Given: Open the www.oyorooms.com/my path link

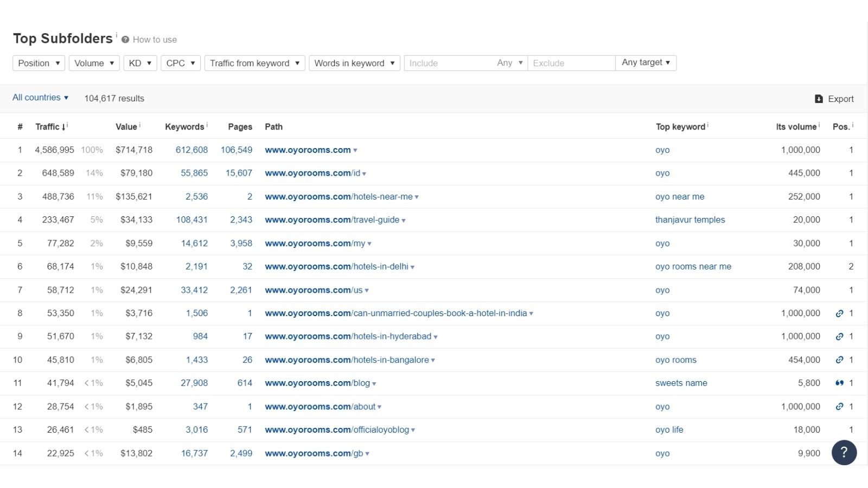Looking at the screenshot, I should (x=315, y=243).
